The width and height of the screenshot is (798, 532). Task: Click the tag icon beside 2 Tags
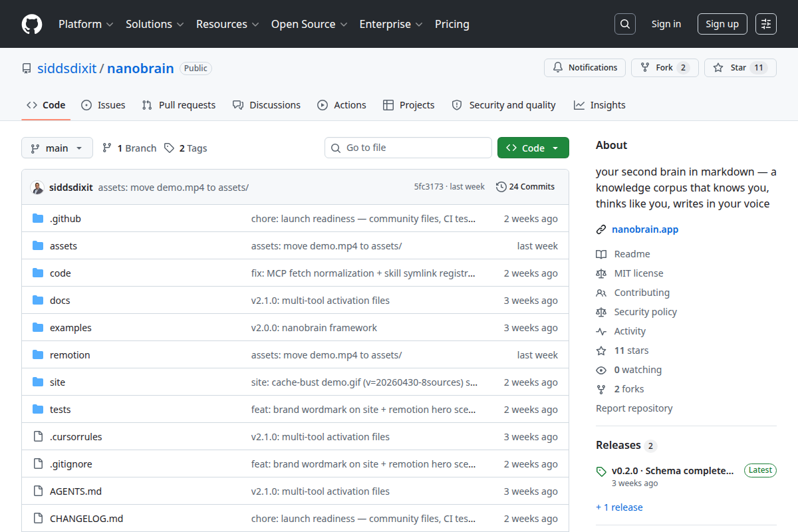(170, 148)
